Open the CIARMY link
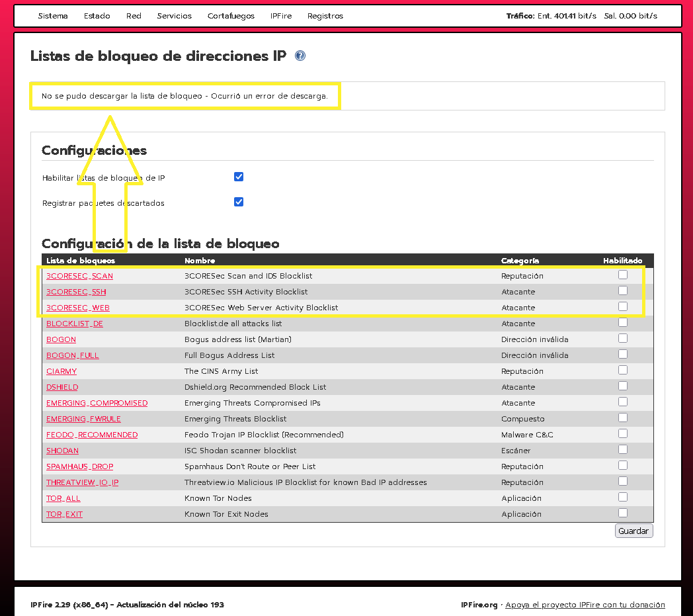This screenshot has height=616, width=693. pyautogui.click(x=61, y=371)
